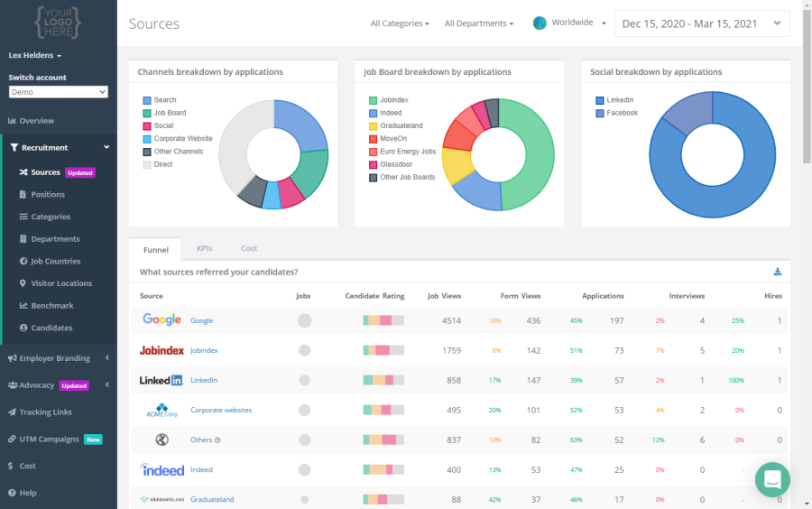Open the Switch account Demo select box
Screen dimensions: 812x509
[59, 92]
